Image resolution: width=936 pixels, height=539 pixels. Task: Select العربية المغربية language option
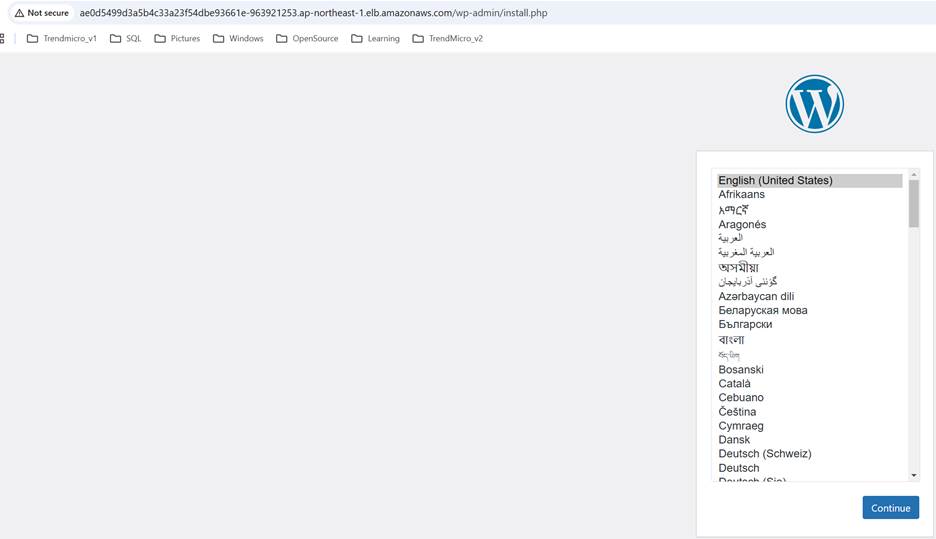click(x=809, y=252)
